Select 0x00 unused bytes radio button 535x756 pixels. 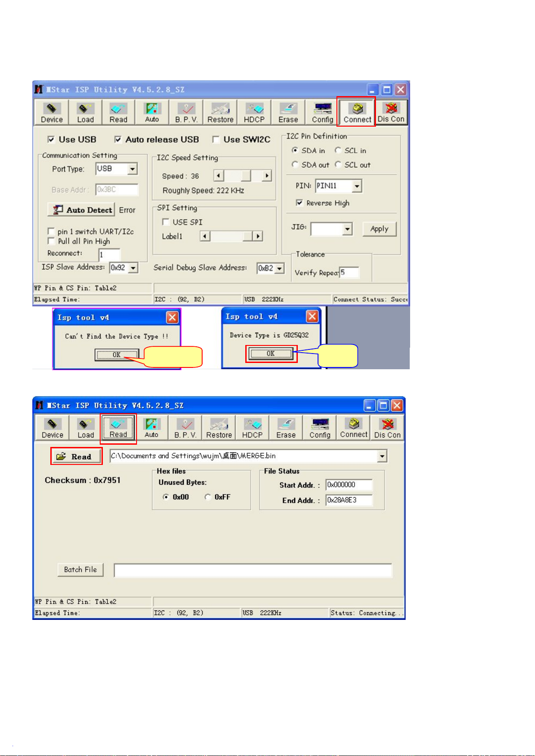(166, 497)
